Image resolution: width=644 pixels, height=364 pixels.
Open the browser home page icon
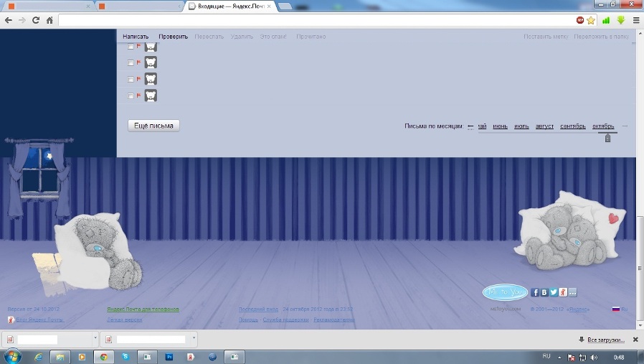(x=49, y=20)
